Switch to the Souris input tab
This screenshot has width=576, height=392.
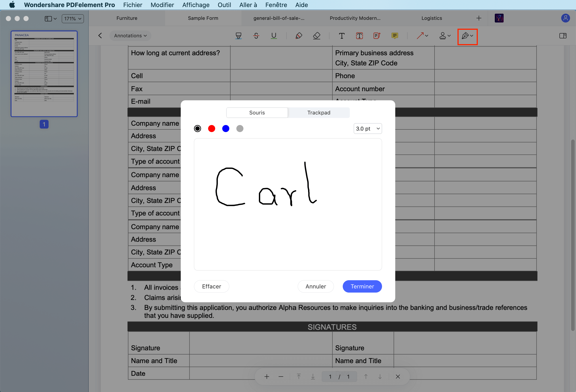[x=256, y=112]
